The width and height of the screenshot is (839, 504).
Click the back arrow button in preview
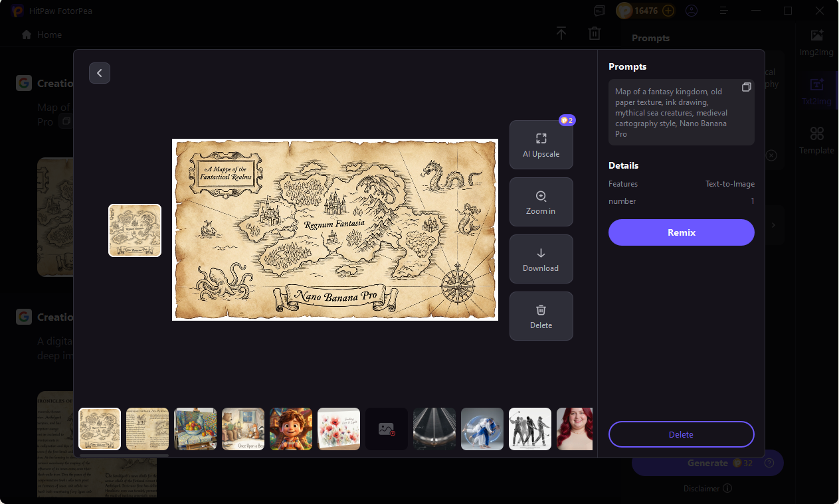[100, 73]
